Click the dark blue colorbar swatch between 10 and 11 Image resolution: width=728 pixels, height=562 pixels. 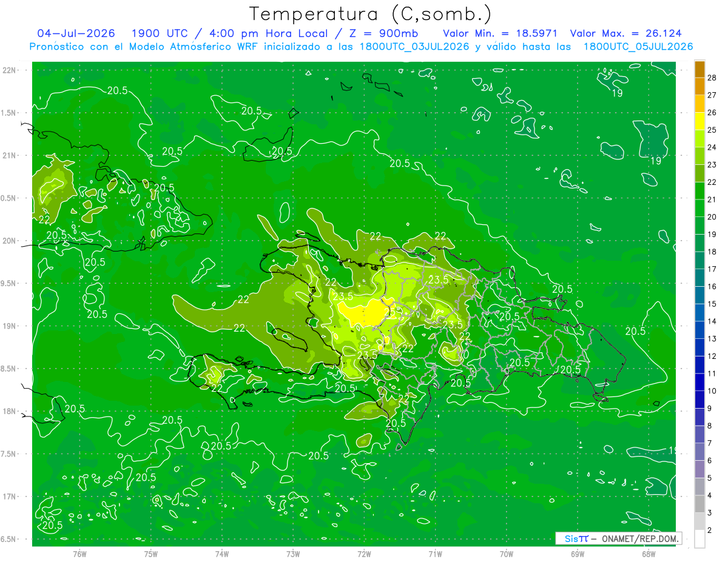(699, 383)
